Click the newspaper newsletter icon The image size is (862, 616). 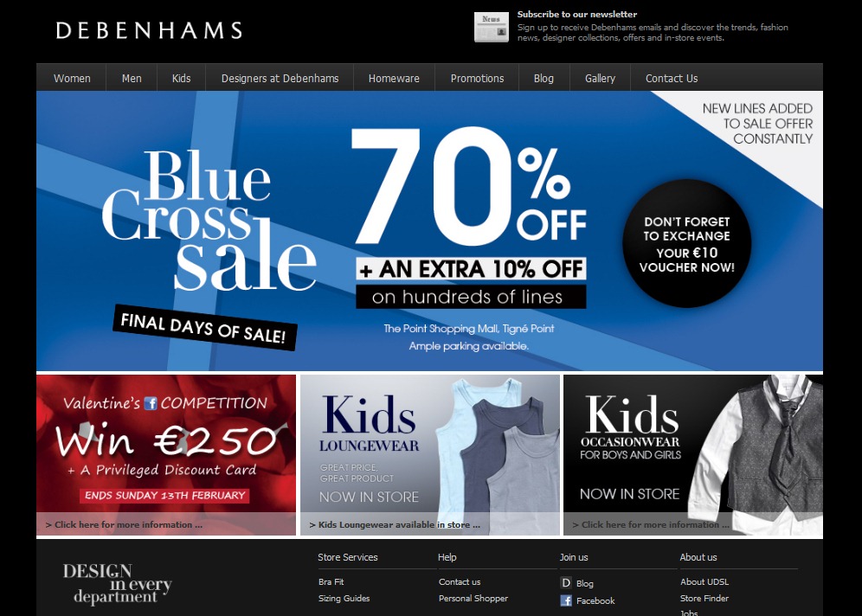[x=491, y=27]
